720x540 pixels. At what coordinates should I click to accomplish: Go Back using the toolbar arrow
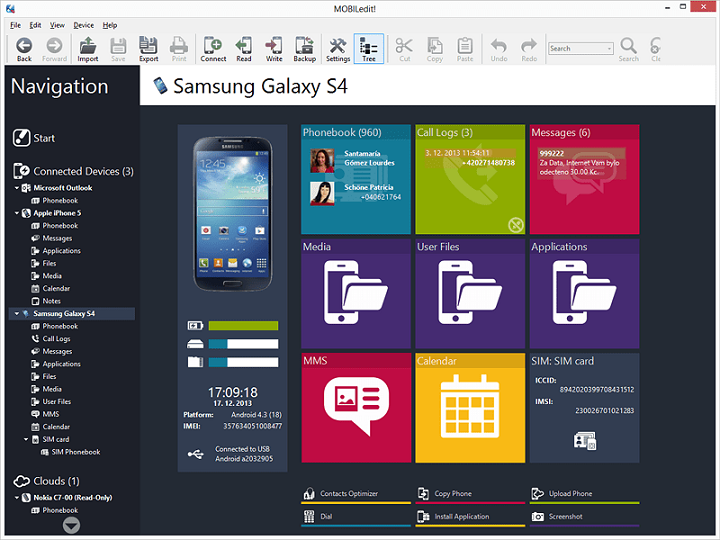(x=24, y=49)
